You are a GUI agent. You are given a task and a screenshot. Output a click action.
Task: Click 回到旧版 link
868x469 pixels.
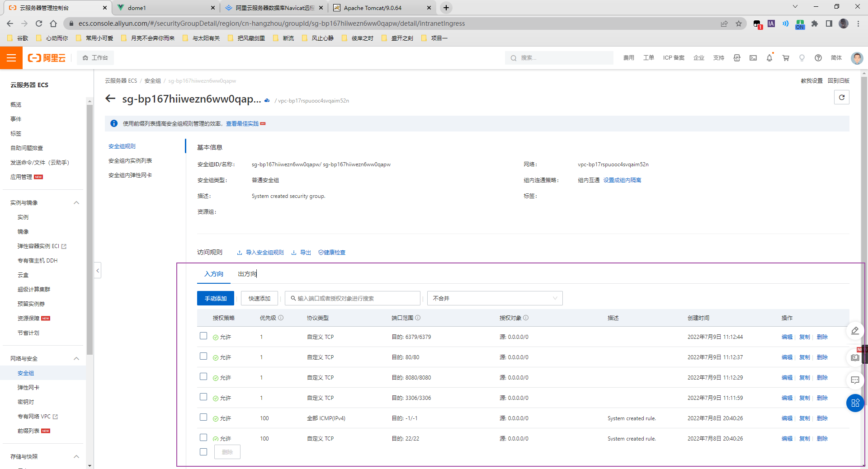[839, 81]
